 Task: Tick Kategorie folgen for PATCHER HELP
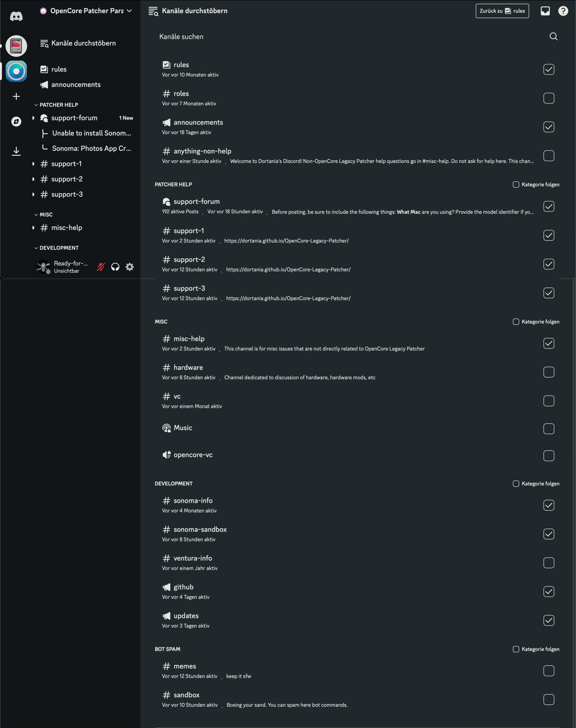(516, 184)
